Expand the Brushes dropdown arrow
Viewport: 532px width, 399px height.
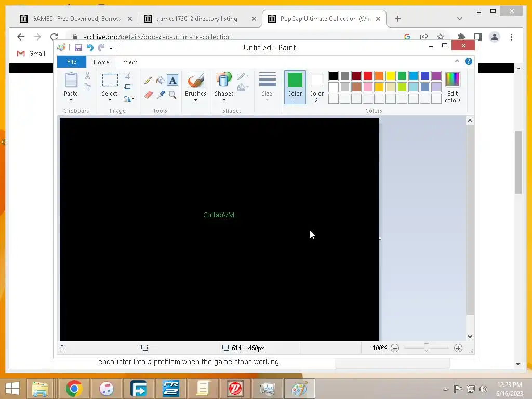(195, 100)
